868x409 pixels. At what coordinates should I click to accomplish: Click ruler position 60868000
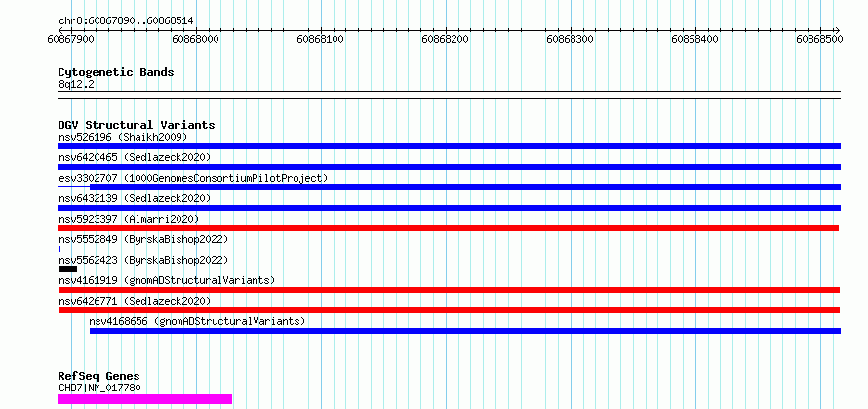pyautogui.click(x=196, y=39)
